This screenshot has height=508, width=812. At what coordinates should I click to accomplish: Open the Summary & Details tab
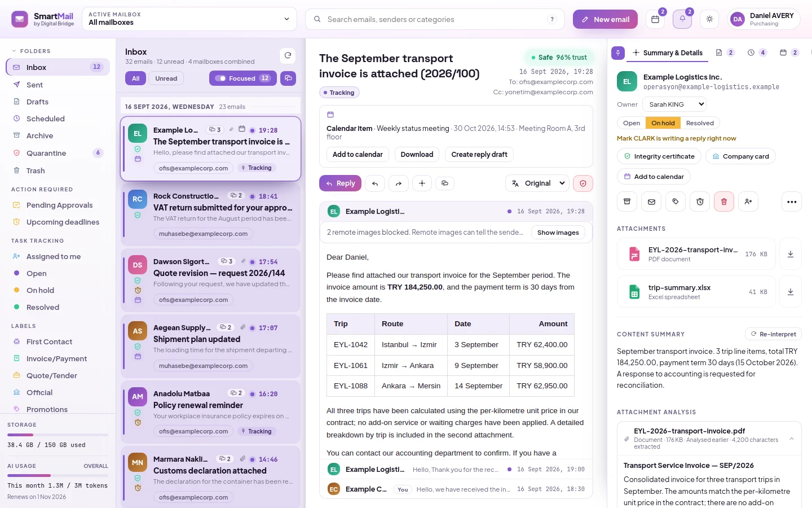click(x=668, y=53)
